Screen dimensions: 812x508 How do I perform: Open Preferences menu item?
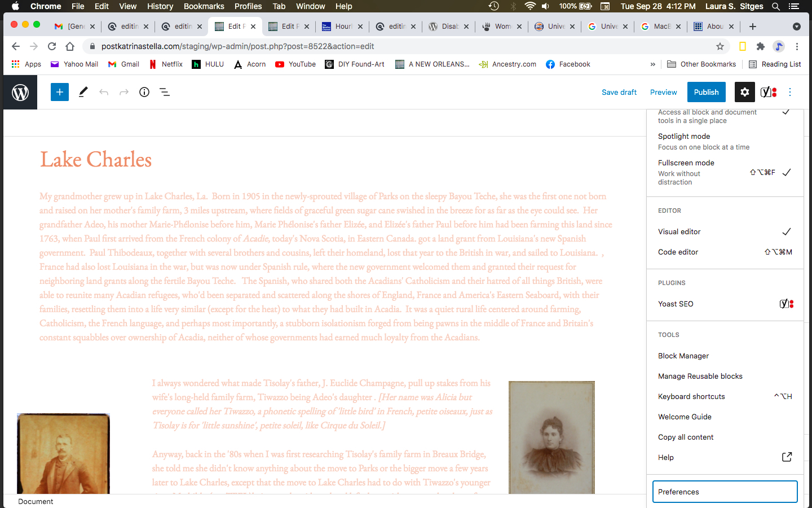[x=725, y=492]
